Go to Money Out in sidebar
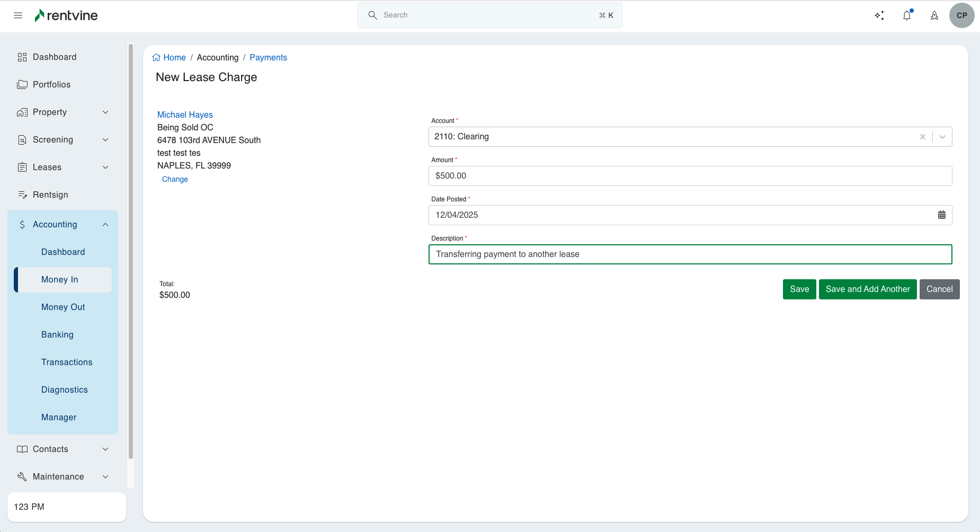Viewport: 980px width, 532px height. pyautogui.click(x=63, y=307)
